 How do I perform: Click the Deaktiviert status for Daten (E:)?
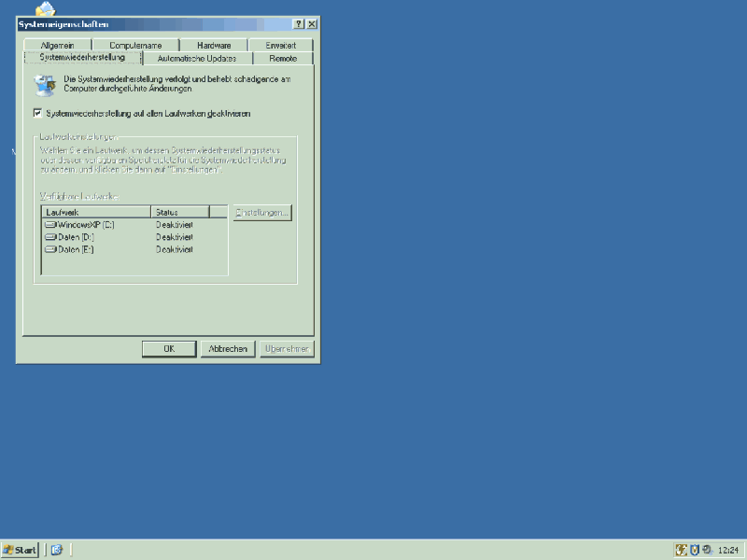click(175, 249)
